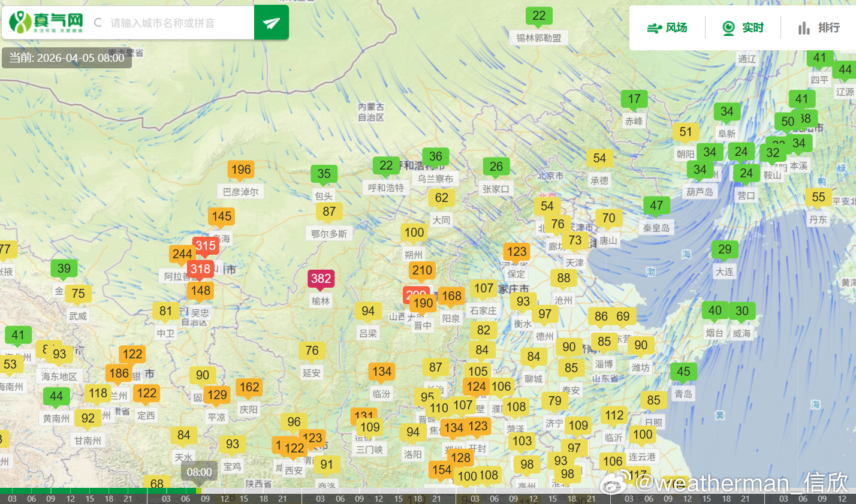This screenshot has height=504, width=856.
Task: Select the 55 marker for 丹东
Action: 818,198
